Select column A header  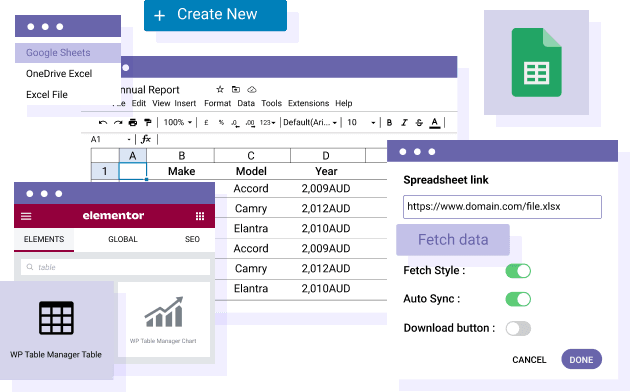tap(133, 156)
